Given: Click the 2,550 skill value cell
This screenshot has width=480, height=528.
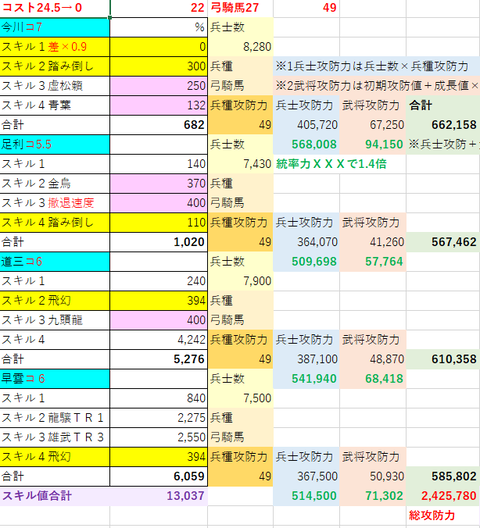Looking at the screenshot, I should (x=159, y=437).
